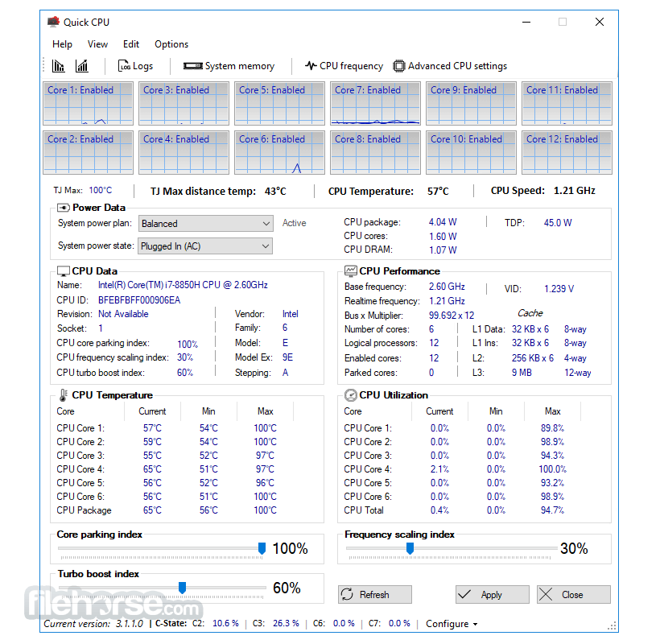Click the CPU package 4.04 W value
Viewport: 660px width, 644px height.
coord(443,222)
